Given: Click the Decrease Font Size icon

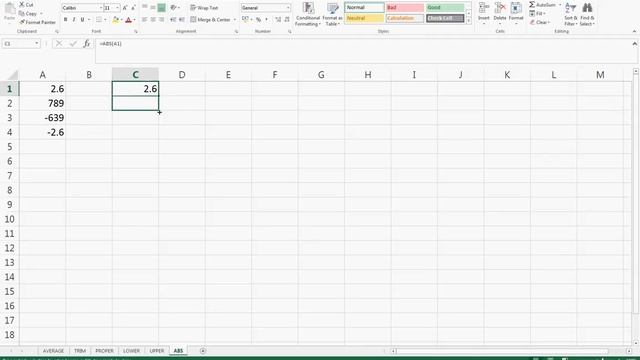Looking at the screenshot, I should [x=133, y=8].
